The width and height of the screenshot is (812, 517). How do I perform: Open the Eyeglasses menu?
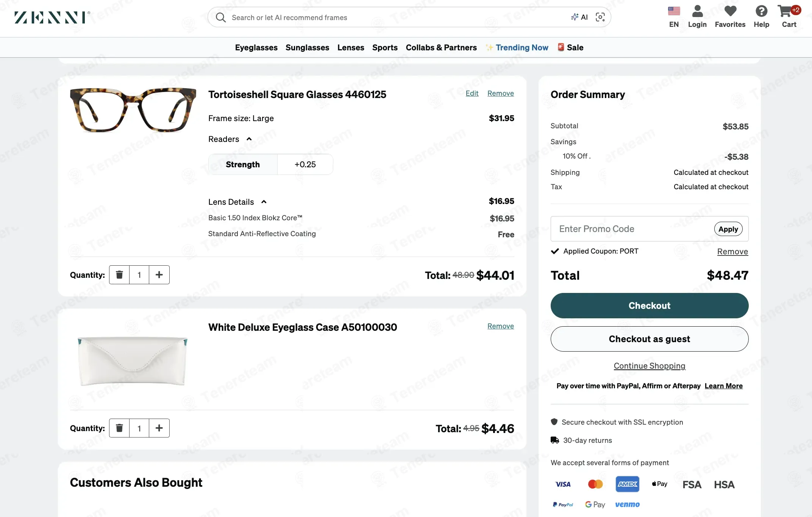tap(256, 48)
